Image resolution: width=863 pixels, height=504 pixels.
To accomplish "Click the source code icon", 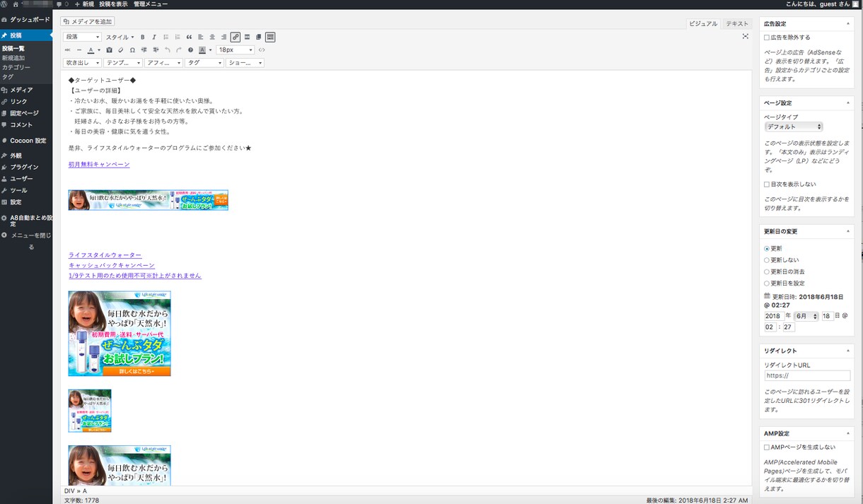I will tap(262, 50).
